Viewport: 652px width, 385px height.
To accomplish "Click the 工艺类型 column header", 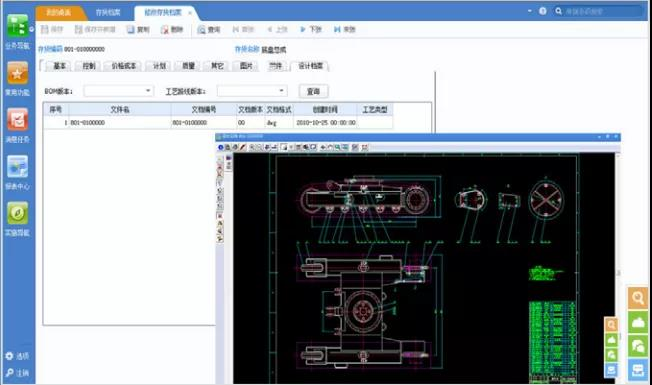I will tap(375, 109).
